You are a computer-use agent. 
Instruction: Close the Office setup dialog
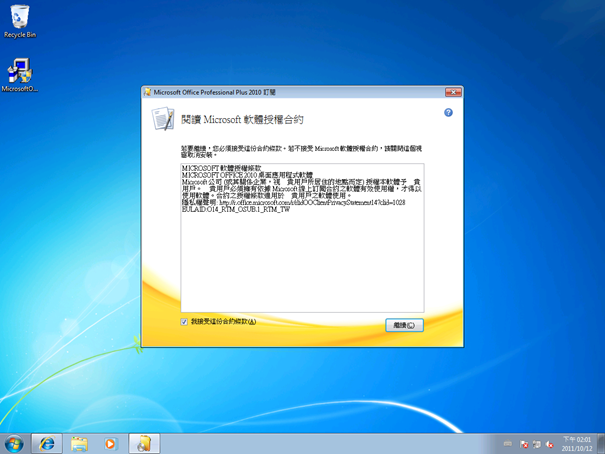pos(453,92)
